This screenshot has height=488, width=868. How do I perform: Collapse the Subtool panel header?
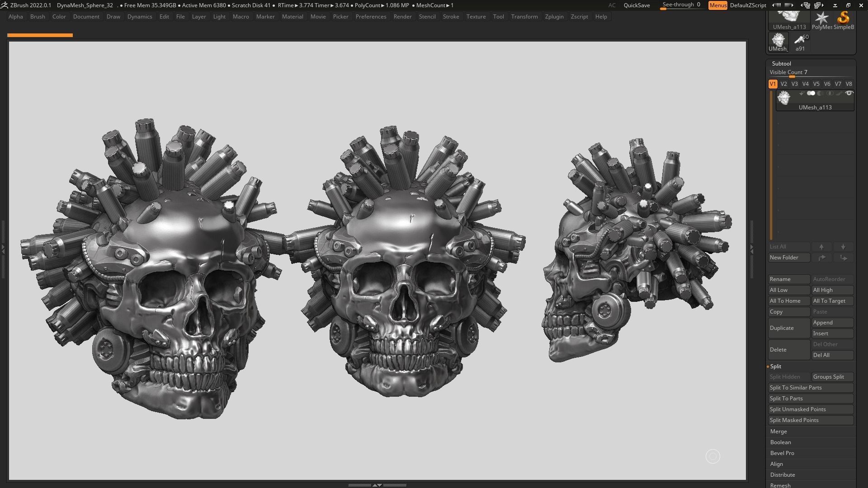[782, 63]
